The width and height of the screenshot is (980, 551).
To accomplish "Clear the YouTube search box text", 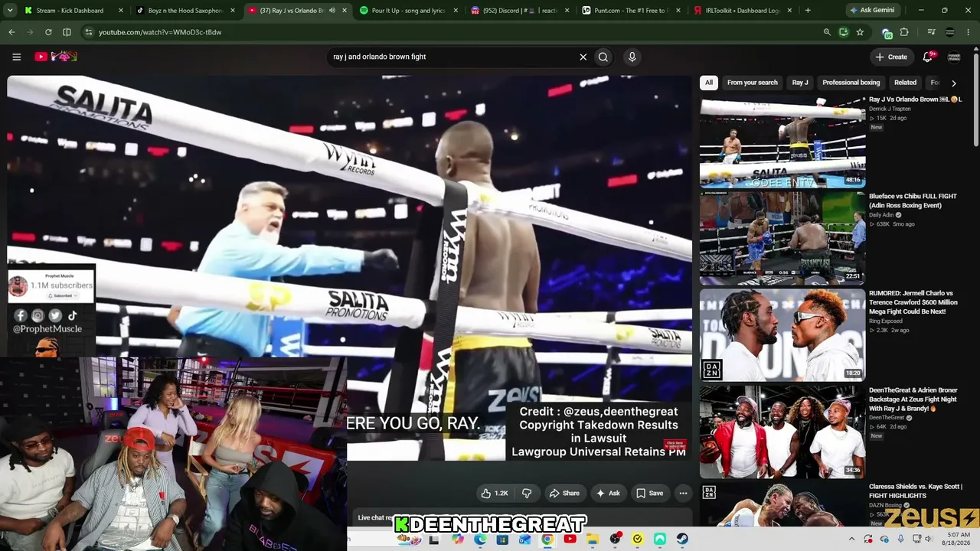I will 583,57.
